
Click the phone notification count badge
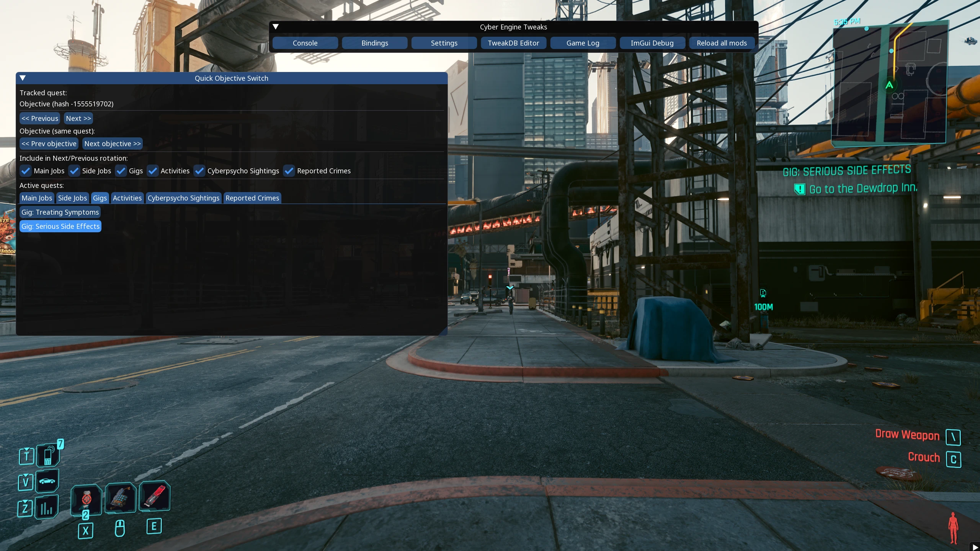point(60,444)
